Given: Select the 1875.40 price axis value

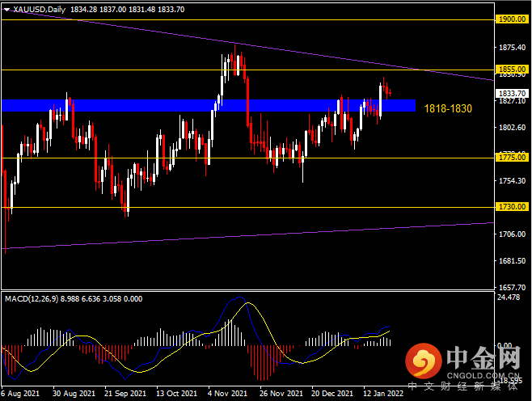Looking at the screenshot, I should pos(512,48).
